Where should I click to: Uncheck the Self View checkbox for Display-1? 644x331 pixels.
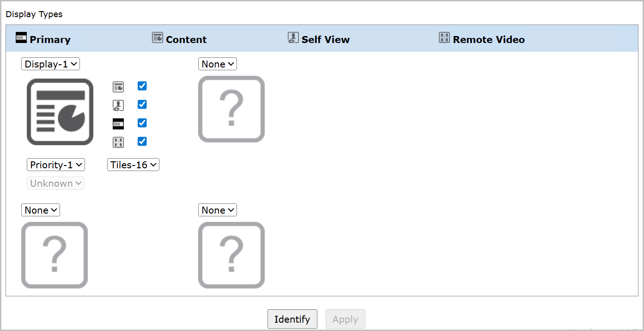pyautogui.click(x=142, y=104)
